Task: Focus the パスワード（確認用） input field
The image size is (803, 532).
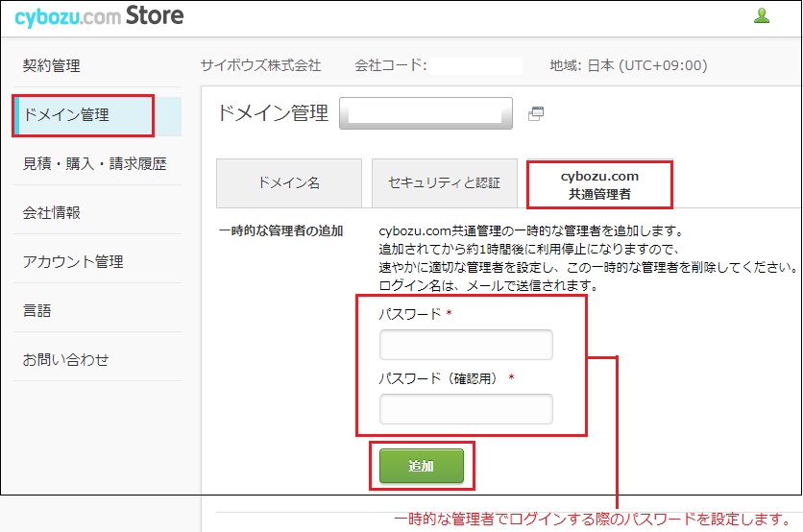Action: point(466,409)
